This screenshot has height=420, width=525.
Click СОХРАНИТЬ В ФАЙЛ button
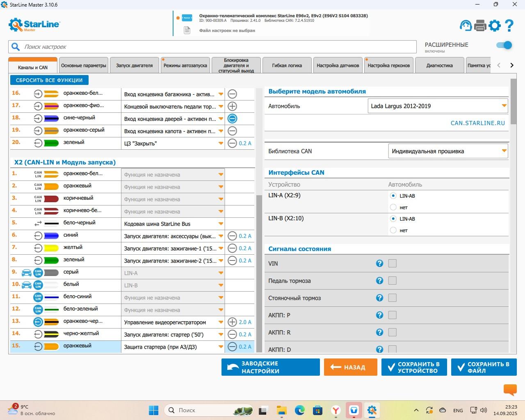(484, 367)
